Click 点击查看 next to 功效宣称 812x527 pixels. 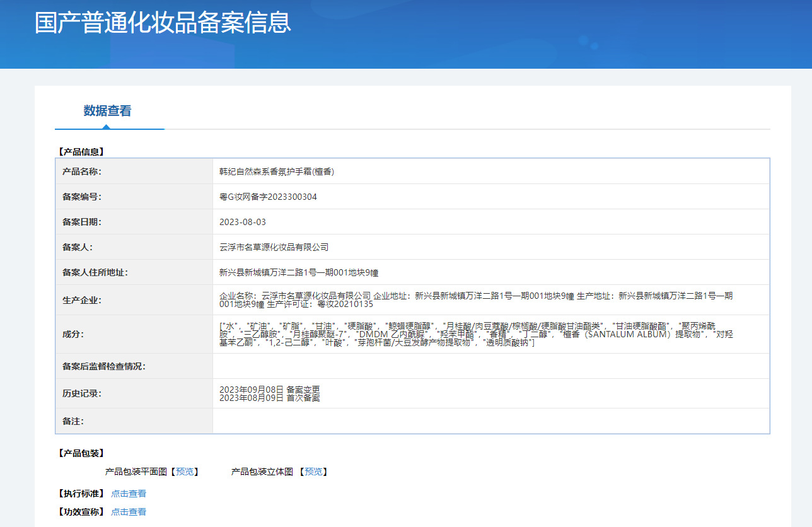point(129,512)
